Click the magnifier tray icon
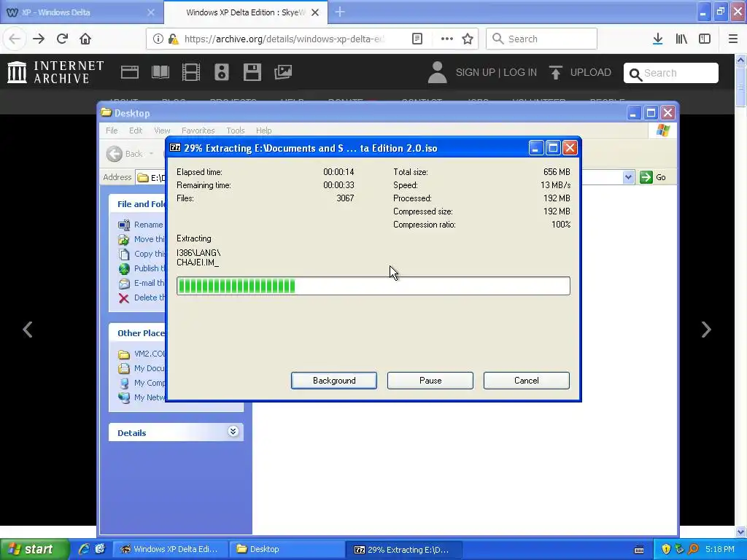The image size is (747, 560). tap(693, 549)
